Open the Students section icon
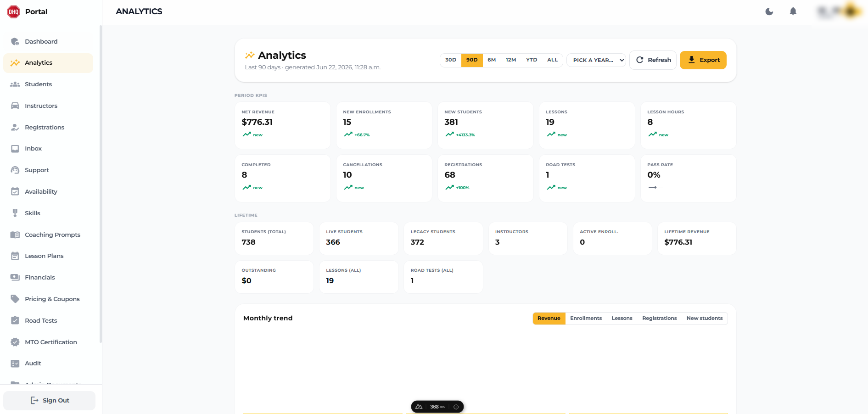 pos(15,84)
